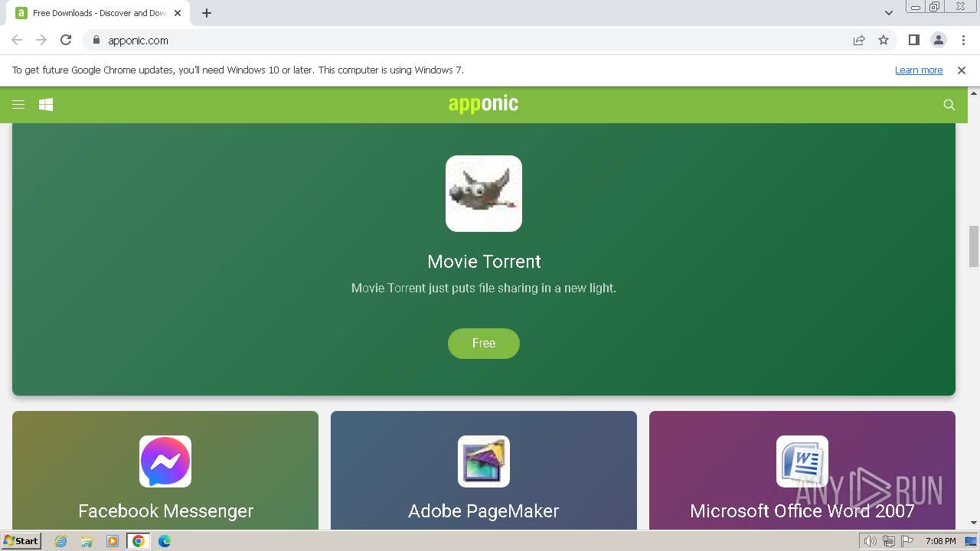Screen dimensions: 980x551
Task: Launch Microsoft Edge from the taskbar
Action: [x=165, y=541]
